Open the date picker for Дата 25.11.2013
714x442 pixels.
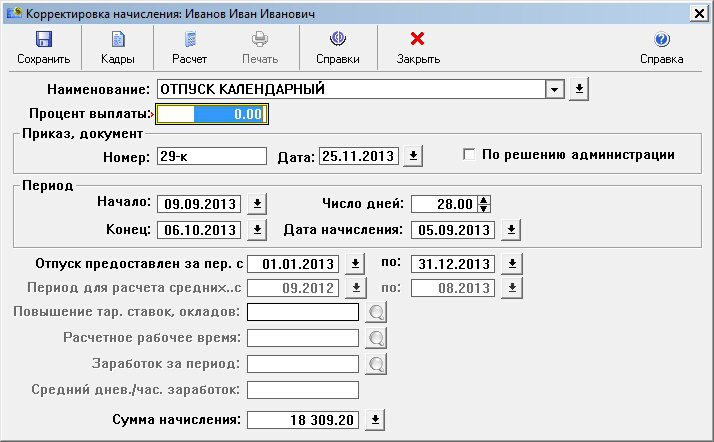(414, 156)
